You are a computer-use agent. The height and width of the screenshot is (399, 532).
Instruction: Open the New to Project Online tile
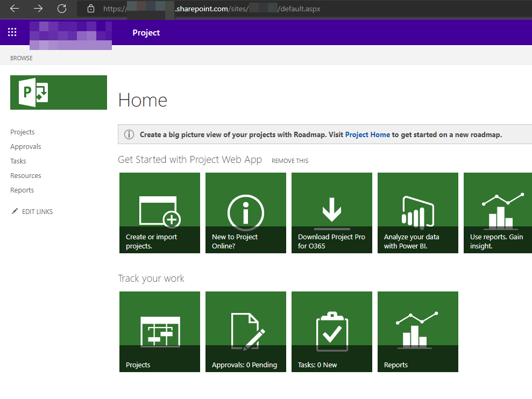pos(246,213)
